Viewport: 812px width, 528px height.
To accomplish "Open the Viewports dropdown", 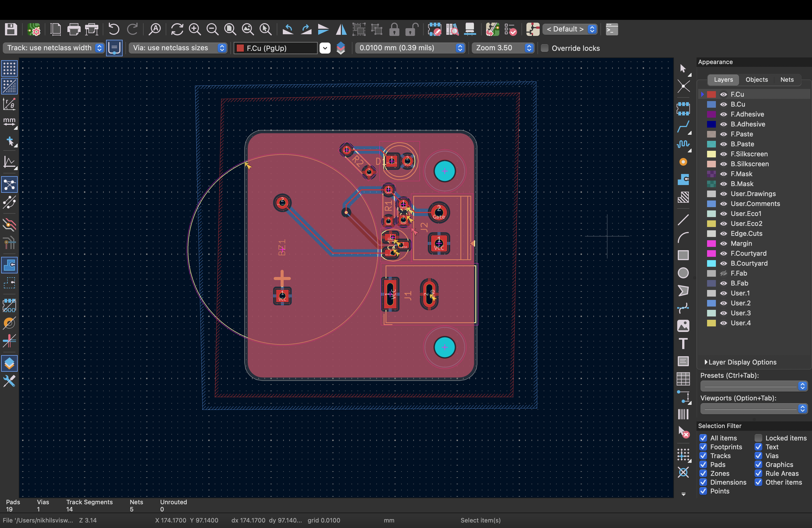I will pos(754,408).
